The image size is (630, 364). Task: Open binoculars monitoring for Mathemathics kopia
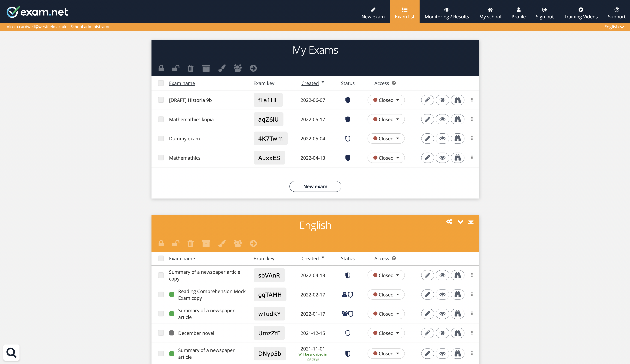point(457,119)
